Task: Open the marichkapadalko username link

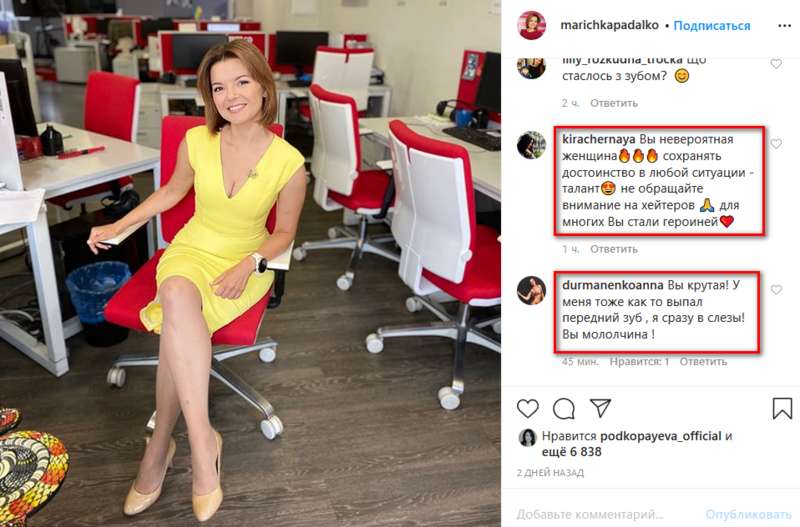Action: coord(609,25)
